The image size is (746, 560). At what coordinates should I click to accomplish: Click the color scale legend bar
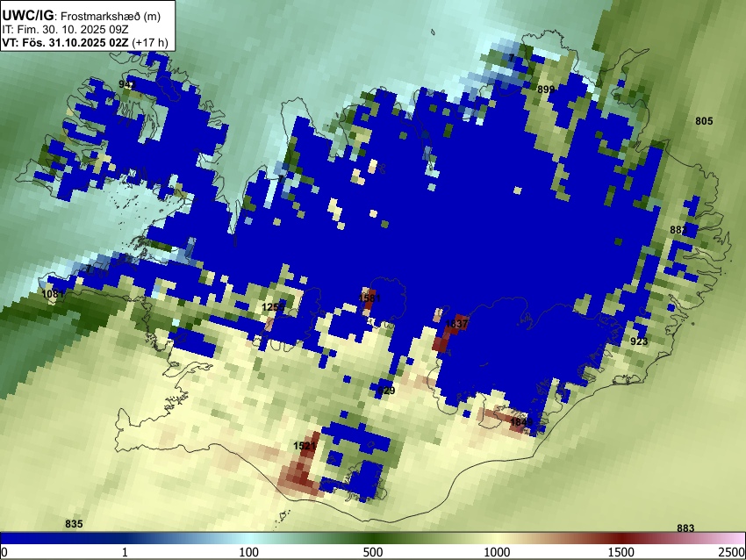(x=373, y=538)
